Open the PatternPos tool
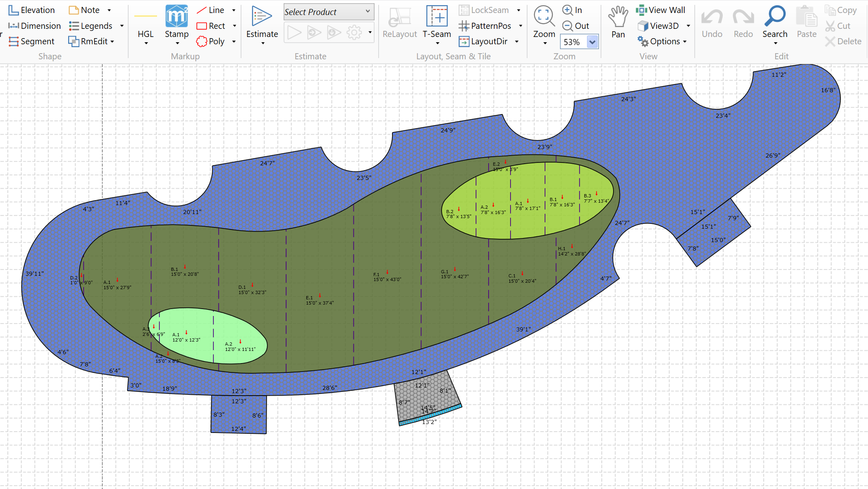The image size is (868, 489). click(x=485, y=26)
